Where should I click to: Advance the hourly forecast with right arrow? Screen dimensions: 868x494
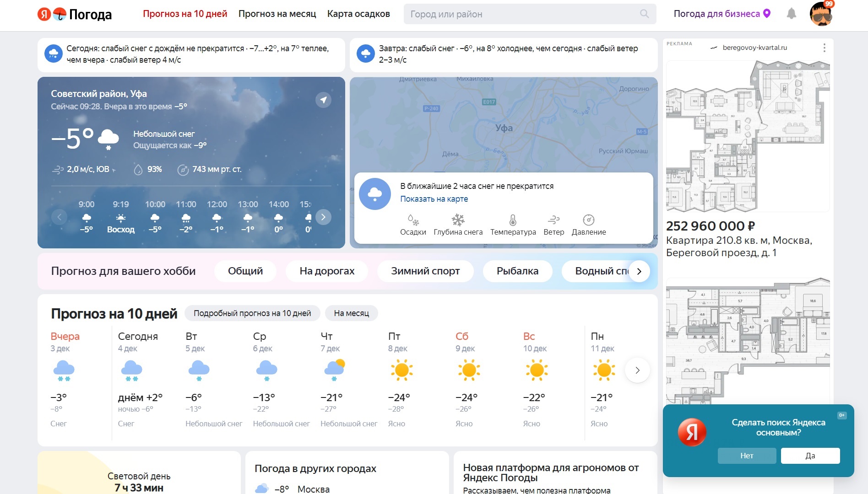pos(323,217)
